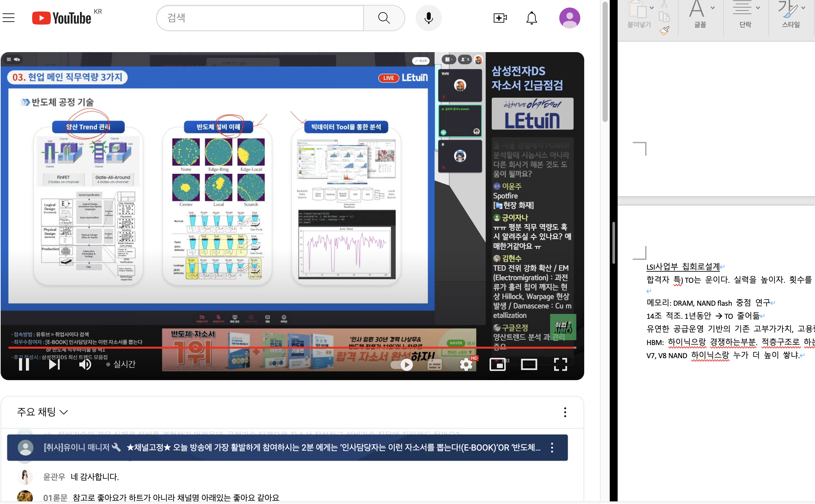Open the notifications bell
Screen dimensions: 815x504
tap(531, 18)
